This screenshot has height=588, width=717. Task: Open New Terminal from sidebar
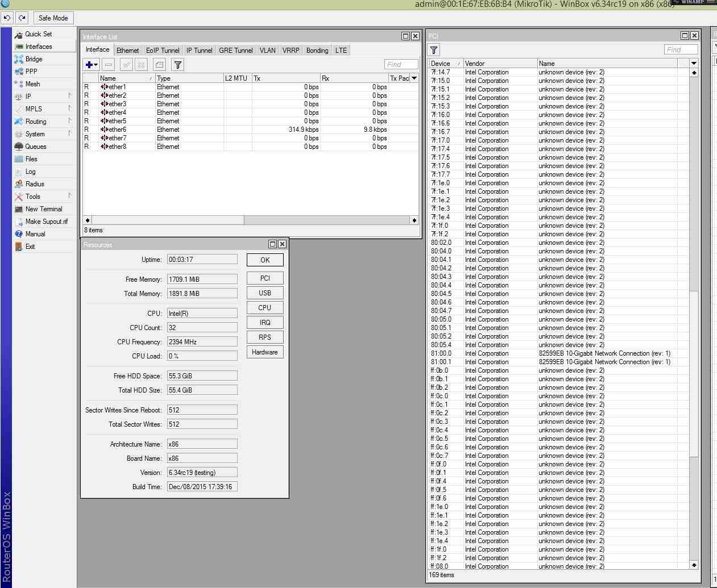(x=44, y=209)
